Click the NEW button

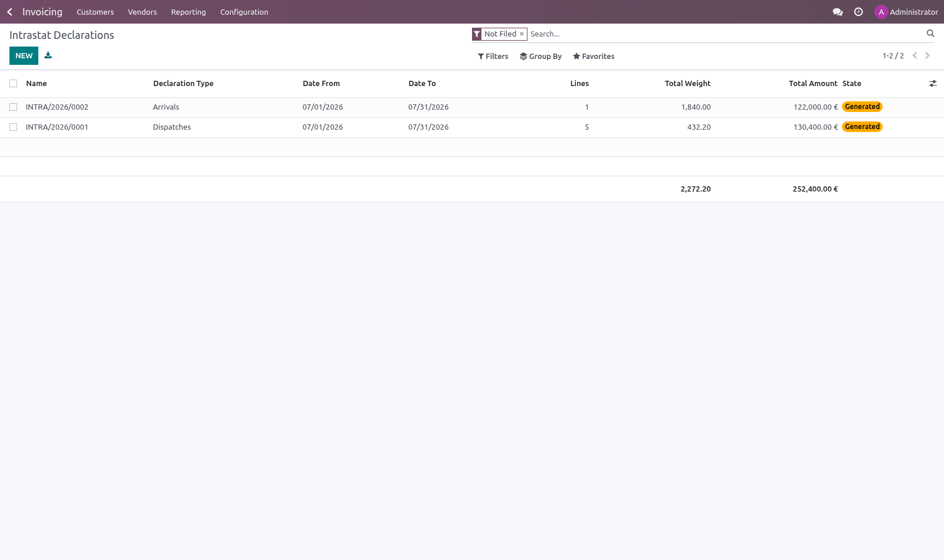[24, 55]
